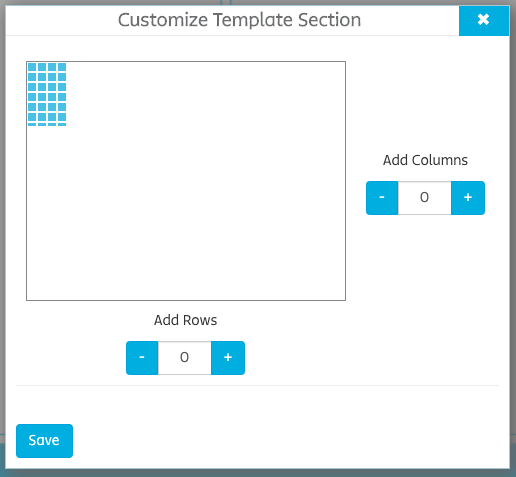Image resolution: width=516 pixels, height=477 pixels.
Task: Close the Customize Template Section dialog
Action: click(484, 20)
